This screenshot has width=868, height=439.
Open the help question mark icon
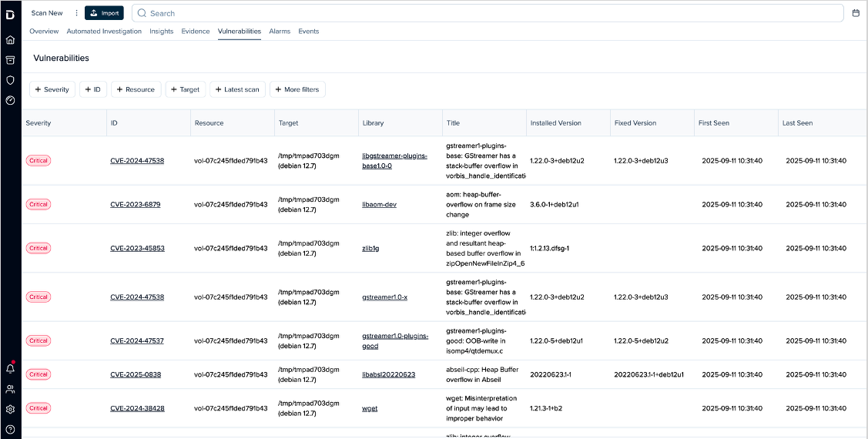click(10, 430)
